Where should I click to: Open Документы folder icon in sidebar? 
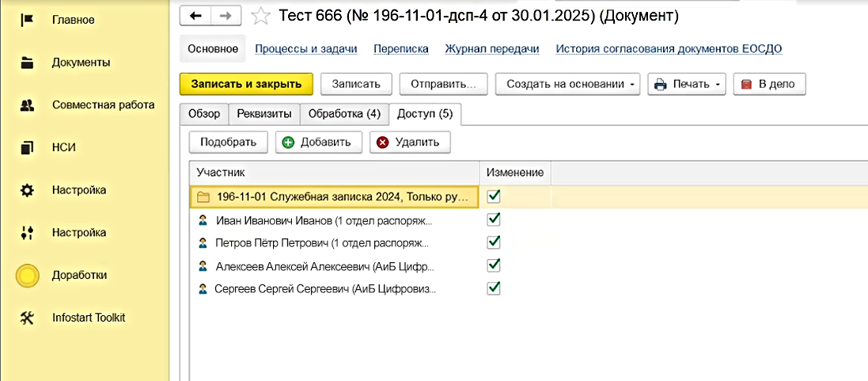(28, 63)
